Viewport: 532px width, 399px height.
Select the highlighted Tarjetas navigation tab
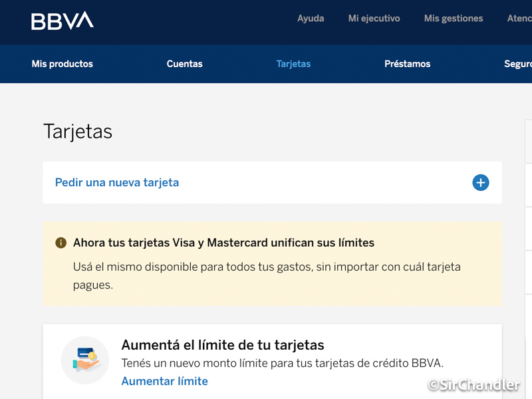tap(293, 64)
